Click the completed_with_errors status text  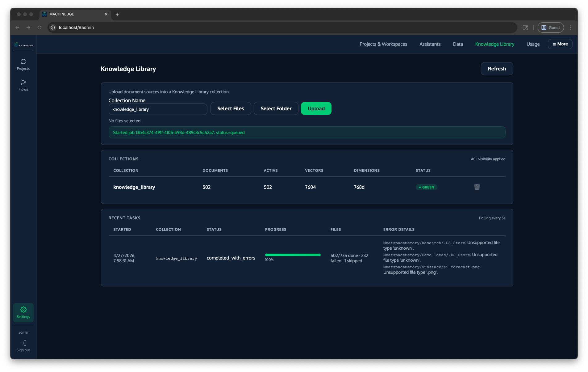pyautogui.click(x=231, y=258)
